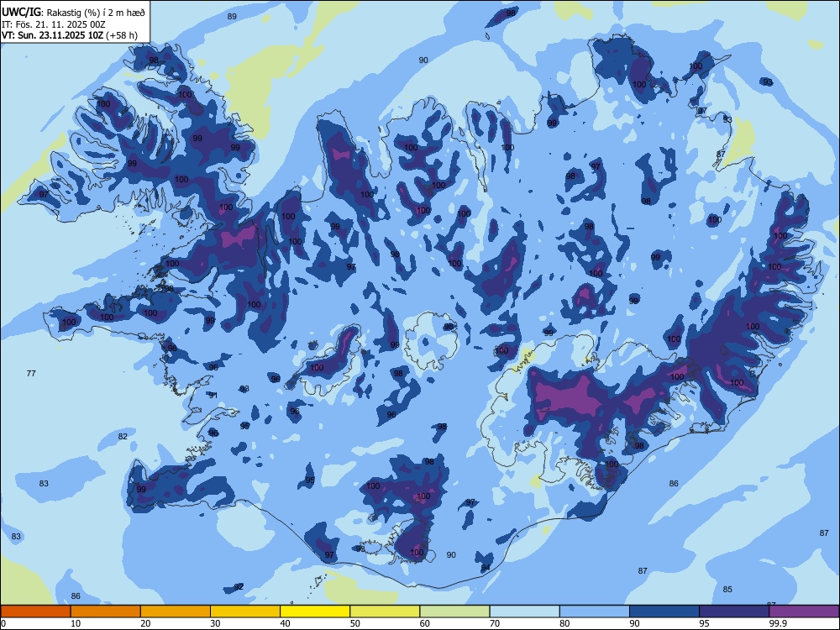This screenshot has height=630, width=840.
Task: Select the purple above-99.9 legend swatch
Action: point(804,612)
